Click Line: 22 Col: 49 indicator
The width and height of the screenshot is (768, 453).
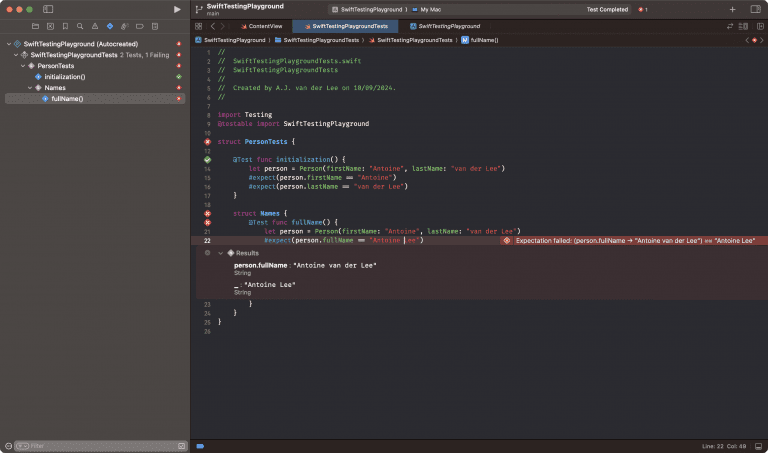[x=724, y=446]
